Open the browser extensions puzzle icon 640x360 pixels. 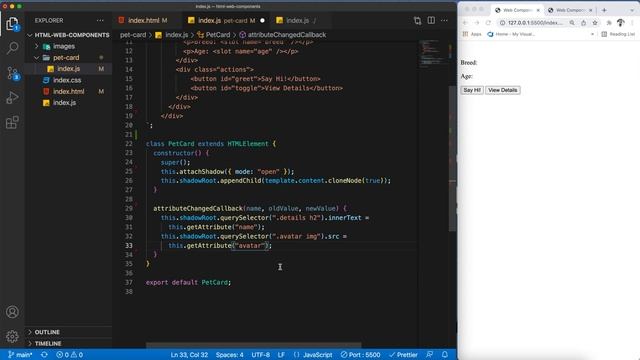609,23
